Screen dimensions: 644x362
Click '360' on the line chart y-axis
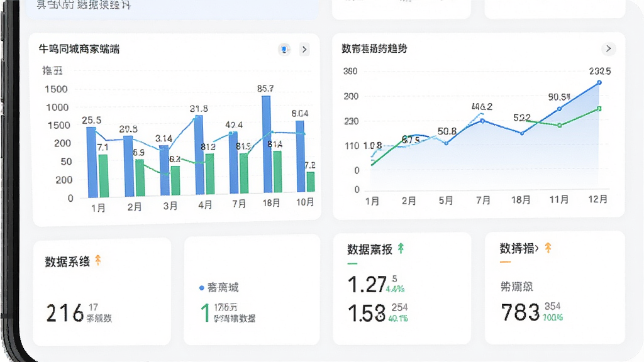[350, 72]
